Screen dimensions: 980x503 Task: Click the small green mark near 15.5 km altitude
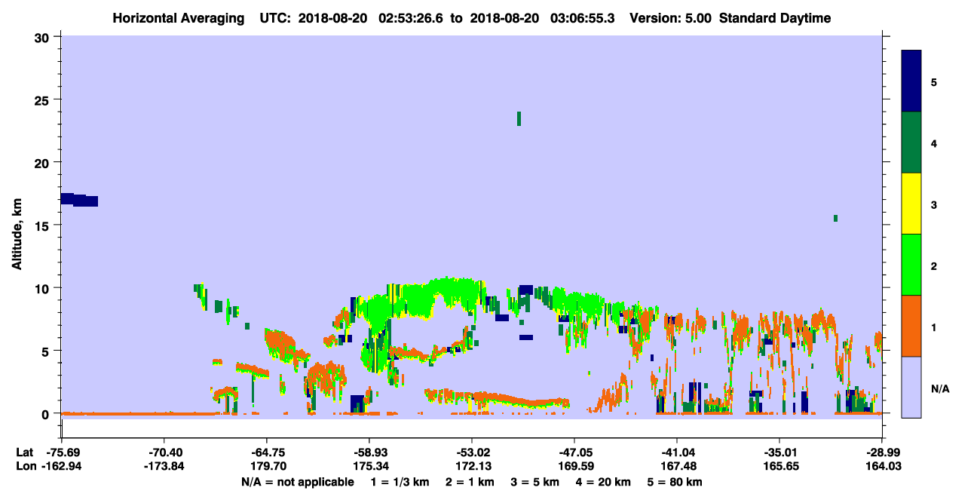coord(835,218)
